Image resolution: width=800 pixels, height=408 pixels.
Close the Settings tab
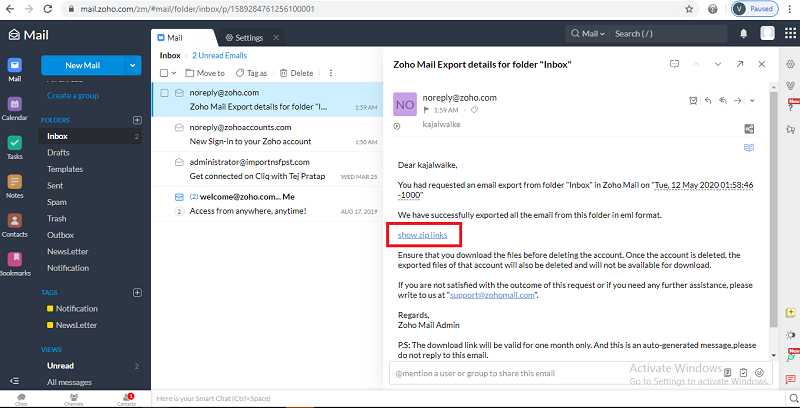click(x=276, y=38)
